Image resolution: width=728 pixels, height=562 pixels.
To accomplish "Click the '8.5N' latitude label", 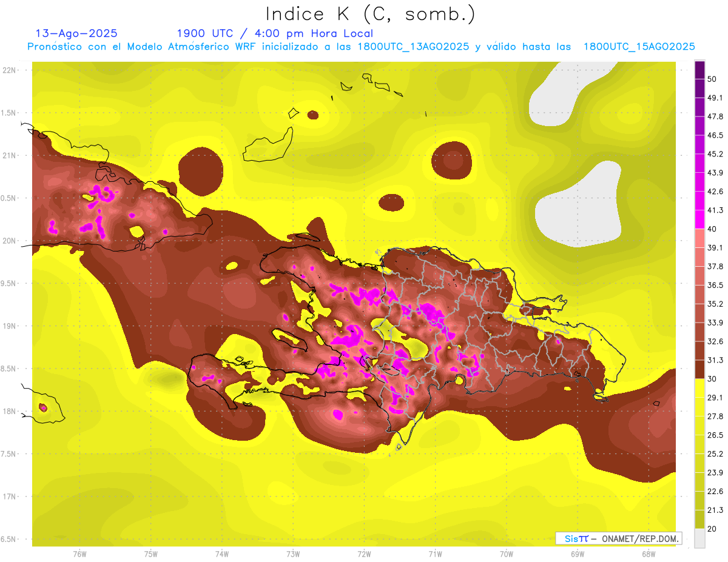I will pos(8,369).
